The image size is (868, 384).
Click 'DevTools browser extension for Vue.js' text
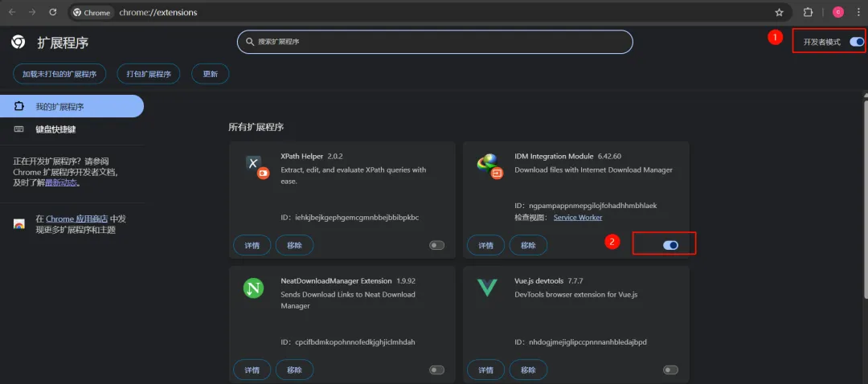(575, 294)
